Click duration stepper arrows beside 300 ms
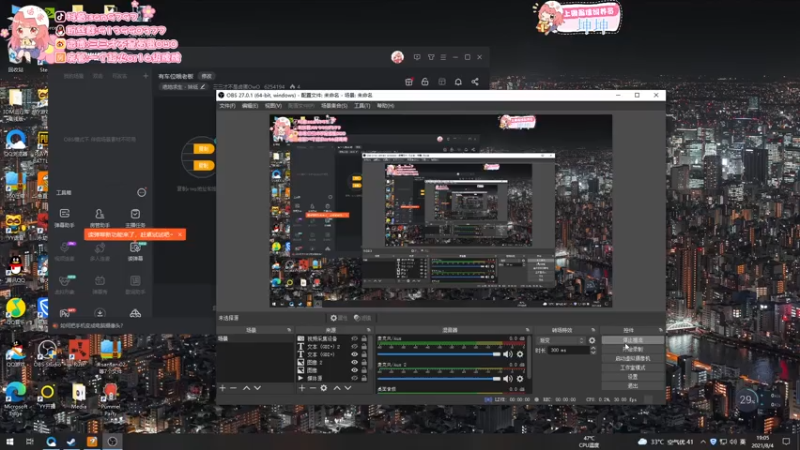This screenshot has width=800, height=450. (x=593, y=351)
